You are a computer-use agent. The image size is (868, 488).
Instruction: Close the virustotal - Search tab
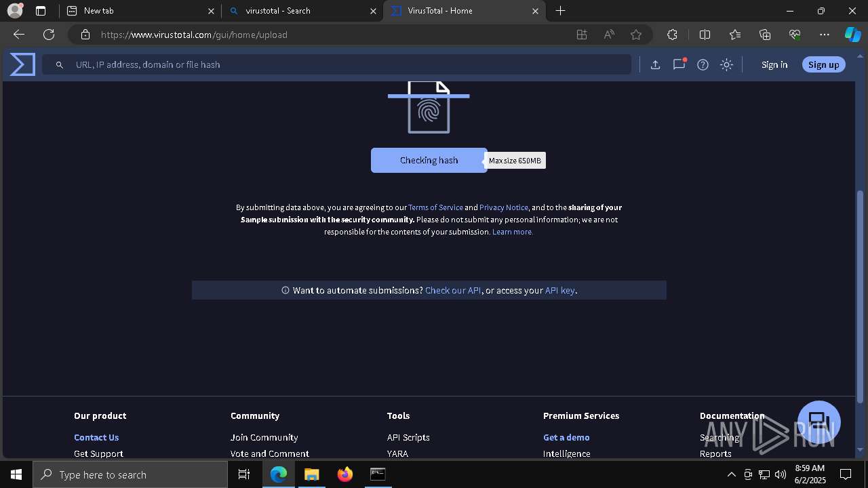(x=373, y=11)
